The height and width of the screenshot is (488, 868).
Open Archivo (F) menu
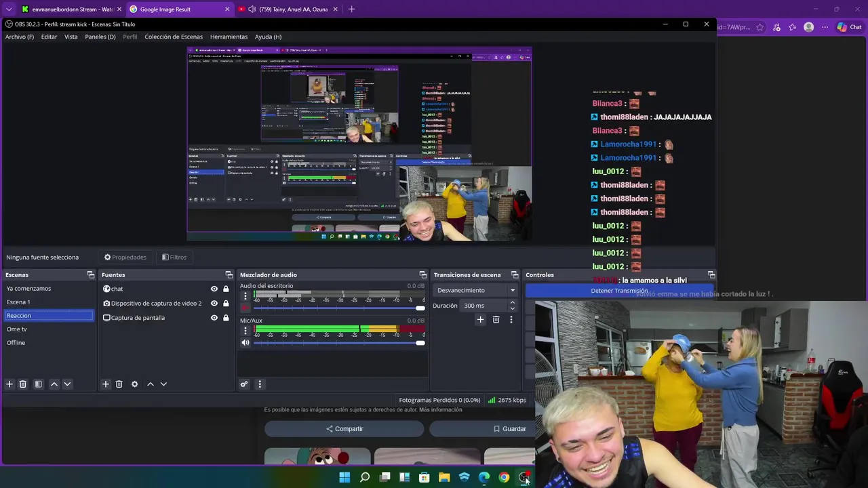pyautogui.click(x=20, y=37)
